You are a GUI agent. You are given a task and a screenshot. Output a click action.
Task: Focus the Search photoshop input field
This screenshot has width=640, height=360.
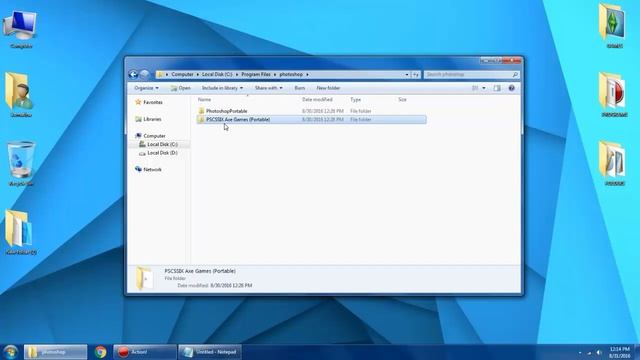pos(468,74)
